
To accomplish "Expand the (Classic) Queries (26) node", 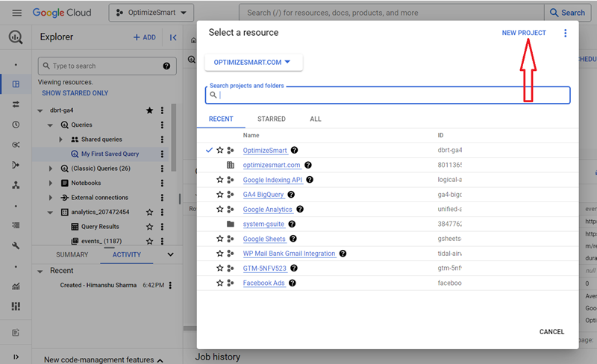I will click(x=50, y=169).
